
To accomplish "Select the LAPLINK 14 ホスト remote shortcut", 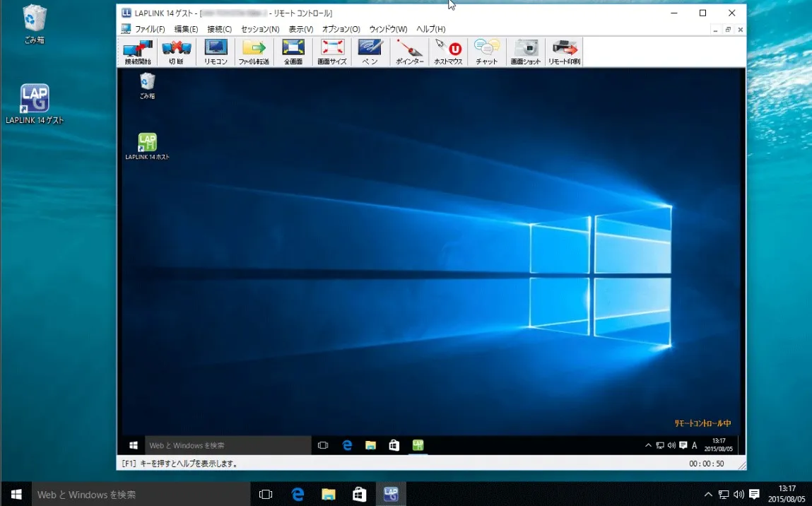I will [x=147, y=146].
